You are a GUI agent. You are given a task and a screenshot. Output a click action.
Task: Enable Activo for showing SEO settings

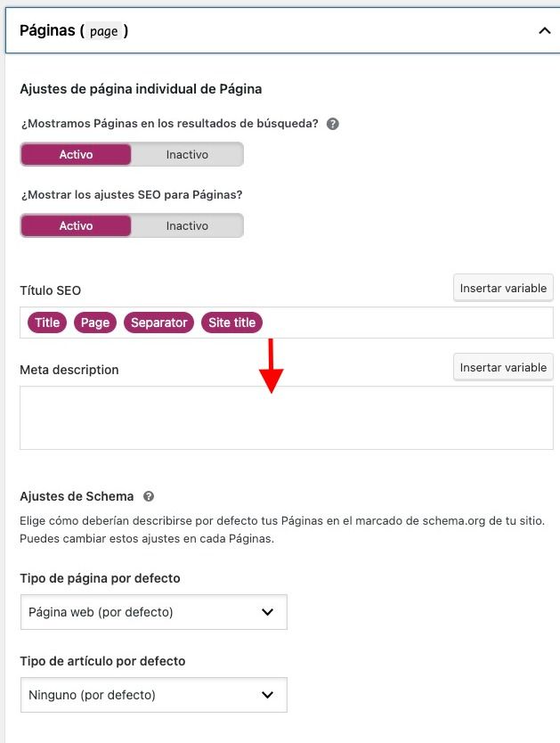(x=76, y=225)
